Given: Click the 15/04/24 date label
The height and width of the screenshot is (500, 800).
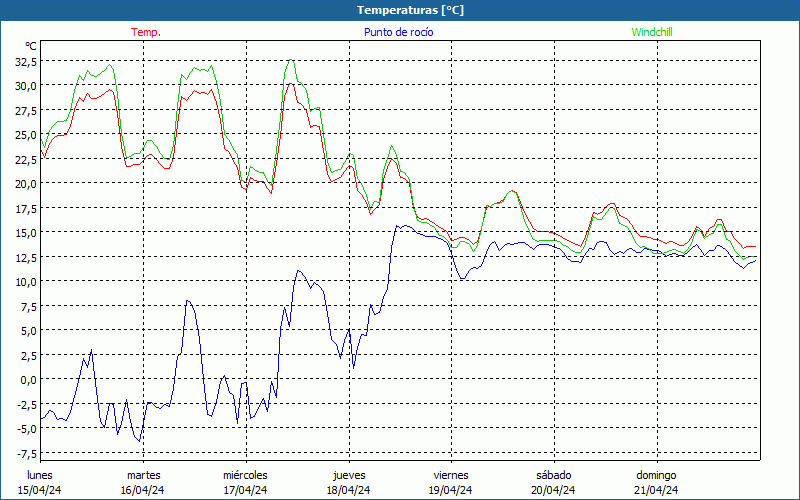Looking at the screenshot, I should pos(40,490).
